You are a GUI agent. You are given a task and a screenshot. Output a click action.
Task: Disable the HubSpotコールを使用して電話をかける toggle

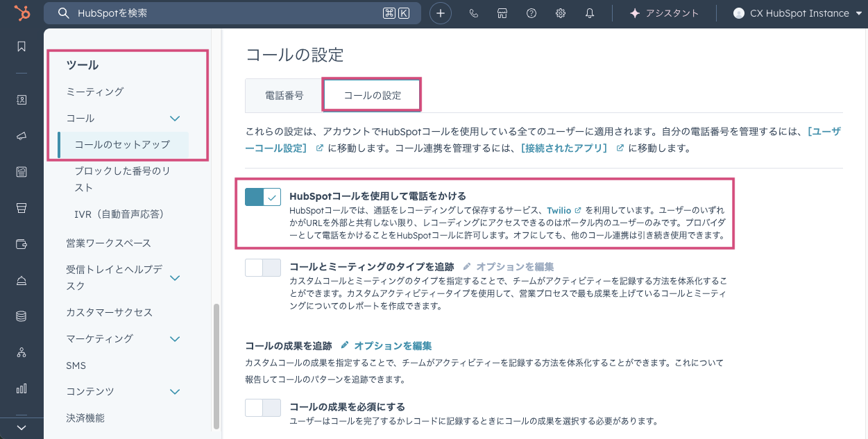(263, 197)
